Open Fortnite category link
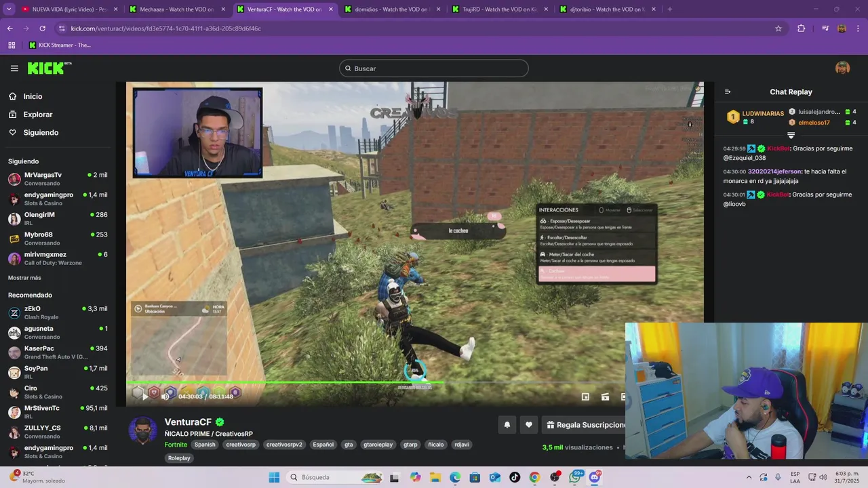Screen dimensions: 868x488 click(x=176, y=445)
